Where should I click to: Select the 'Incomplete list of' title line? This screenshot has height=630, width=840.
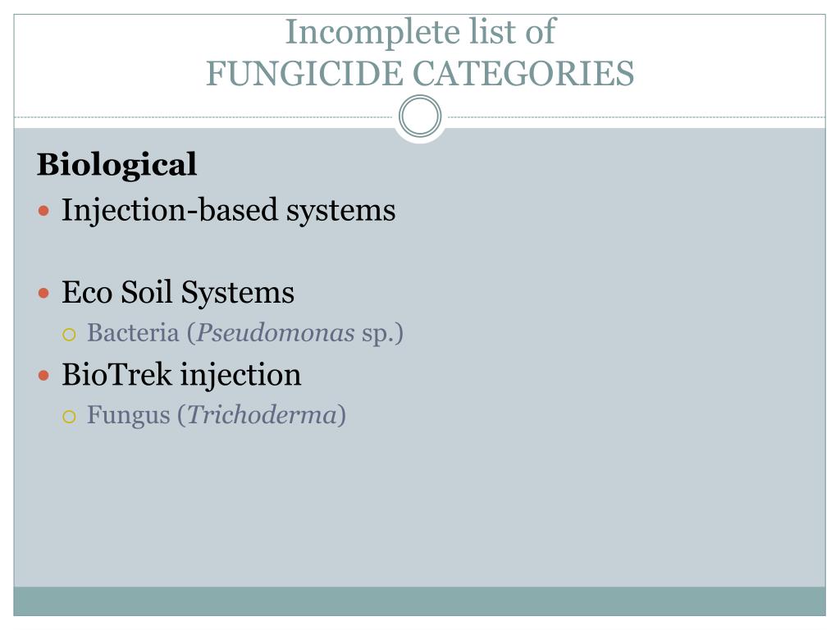(x=421, y=32)
